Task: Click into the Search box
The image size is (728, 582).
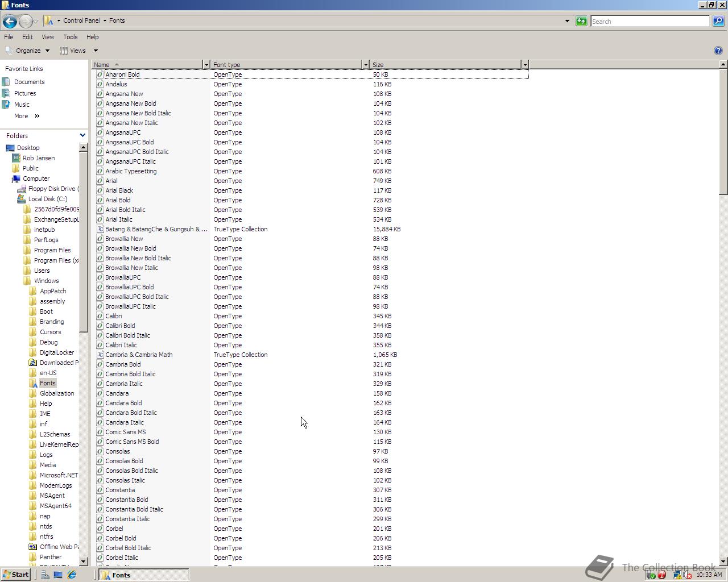Action: (x=650, y=21)
